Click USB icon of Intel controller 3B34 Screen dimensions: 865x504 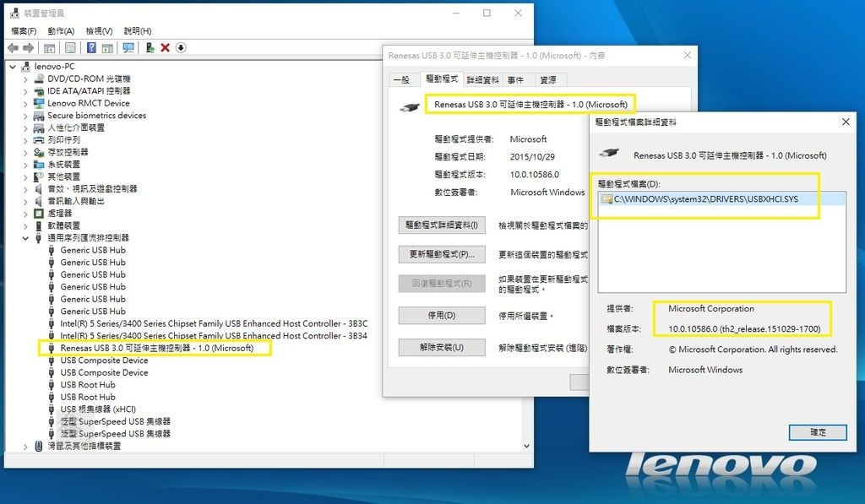52,336
